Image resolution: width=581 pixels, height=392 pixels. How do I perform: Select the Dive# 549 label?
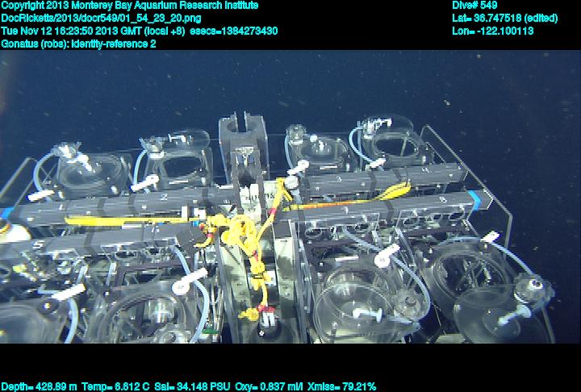[x=474, y=5]
